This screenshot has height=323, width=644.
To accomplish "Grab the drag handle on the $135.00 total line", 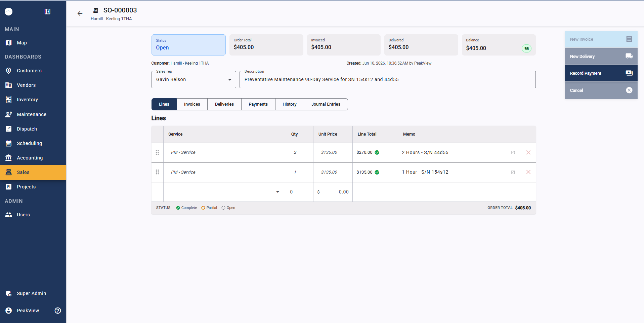I will (x=157, y=172).
